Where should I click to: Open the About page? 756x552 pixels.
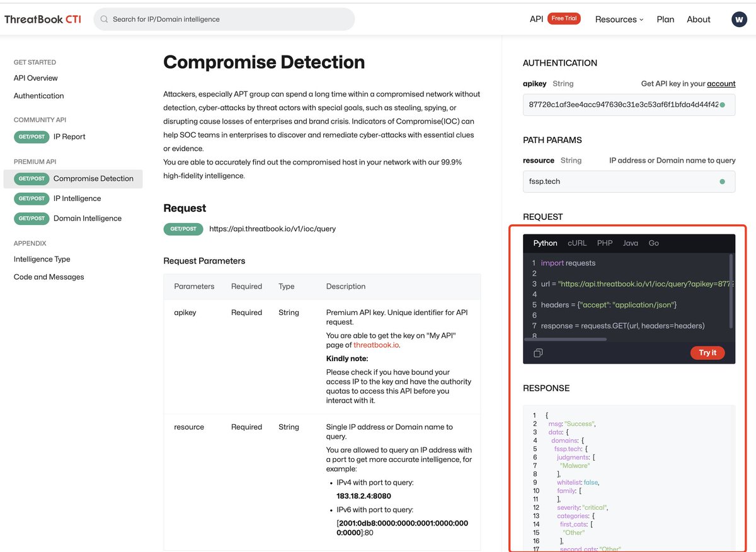[699, 20]
